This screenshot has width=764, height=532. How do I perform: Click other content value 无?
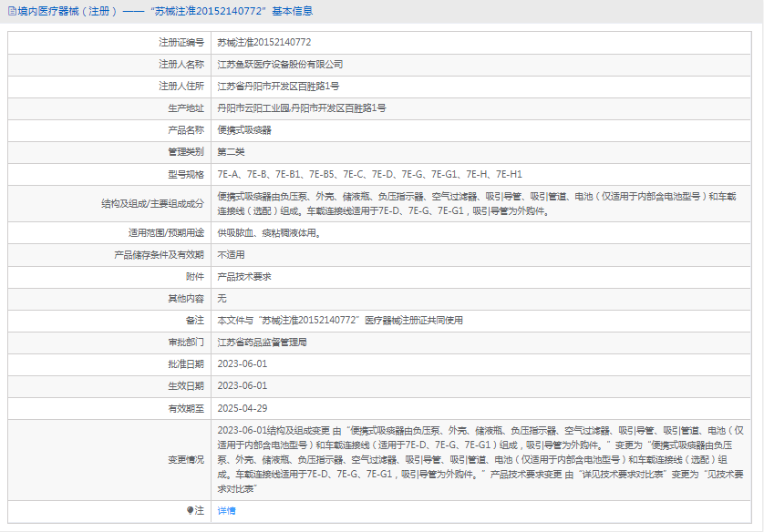coord(222,299)
